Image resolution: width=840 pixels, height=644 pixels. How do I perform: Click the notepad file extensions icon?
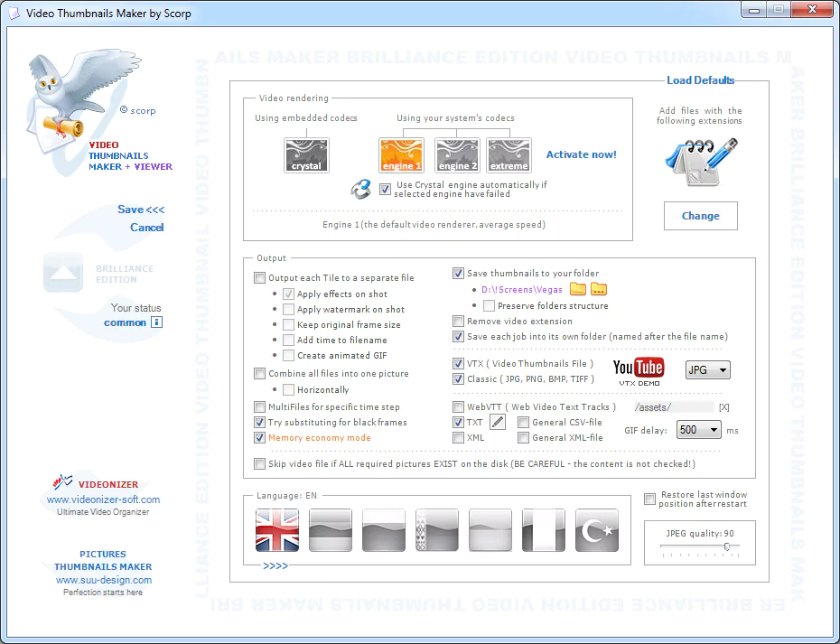pyautogui.click(x=700, y=160)
